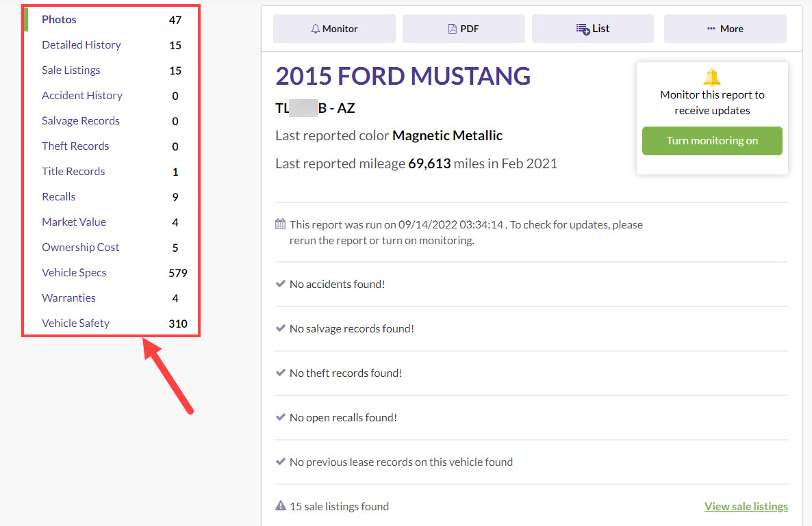The width and height of the screenshot is (812, 526).
Task: Open Salvage Records section
Action: tap(81, 121)
